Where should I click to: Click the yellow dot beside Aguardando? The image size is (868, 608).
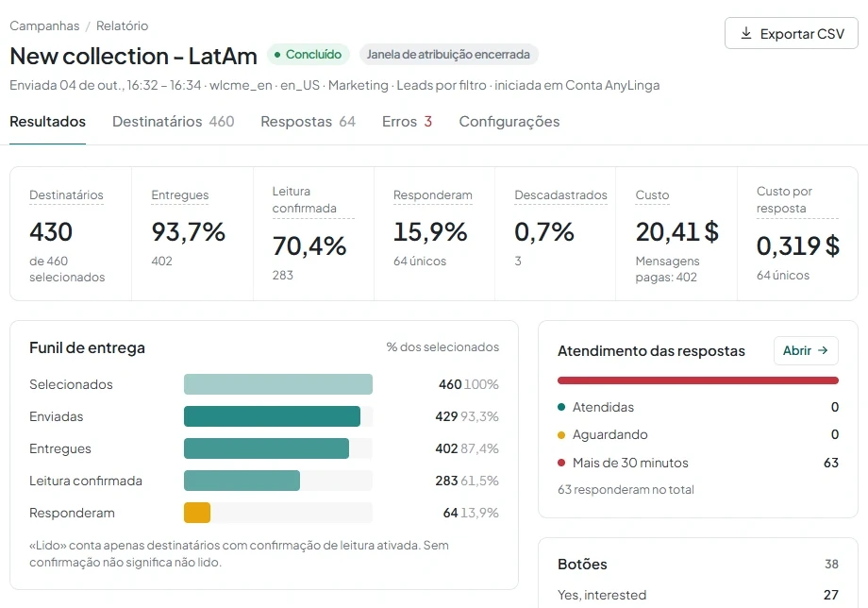click(561, 434)
